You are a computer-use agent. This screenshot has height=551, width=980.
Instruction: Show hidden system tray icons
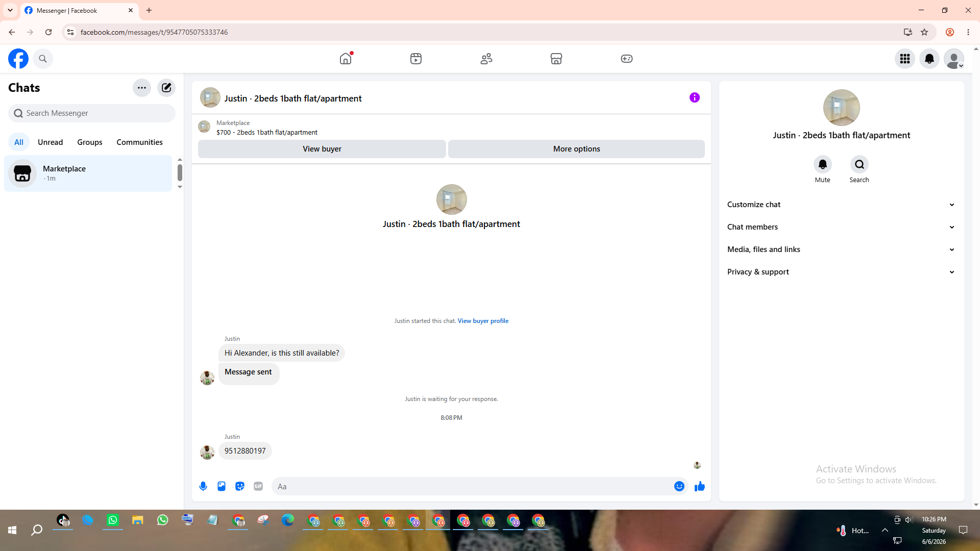(885, 530)
